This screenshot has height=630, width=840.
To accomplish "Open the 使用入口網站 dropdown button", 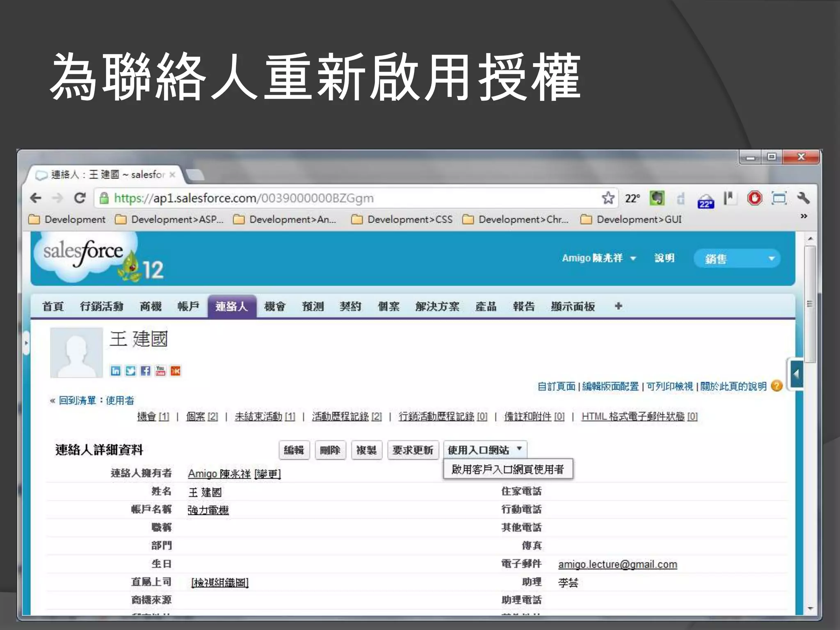I will [485, 450].
